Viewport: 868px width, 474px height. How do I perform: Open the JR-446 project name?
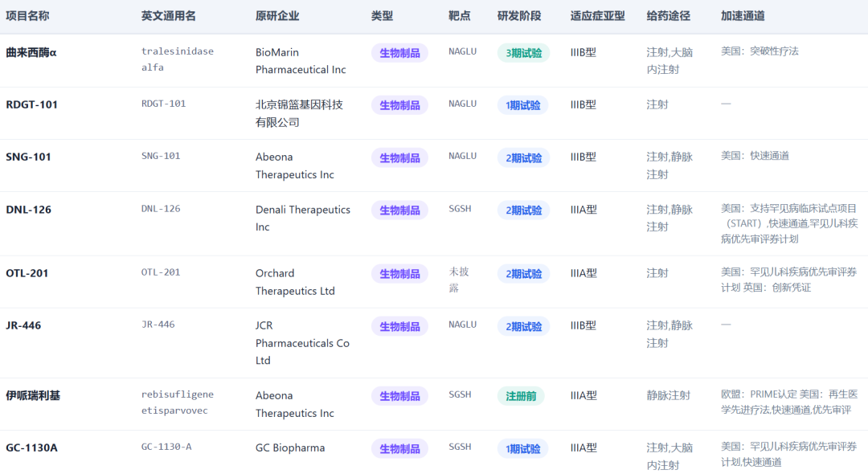(x=23, y=325)
